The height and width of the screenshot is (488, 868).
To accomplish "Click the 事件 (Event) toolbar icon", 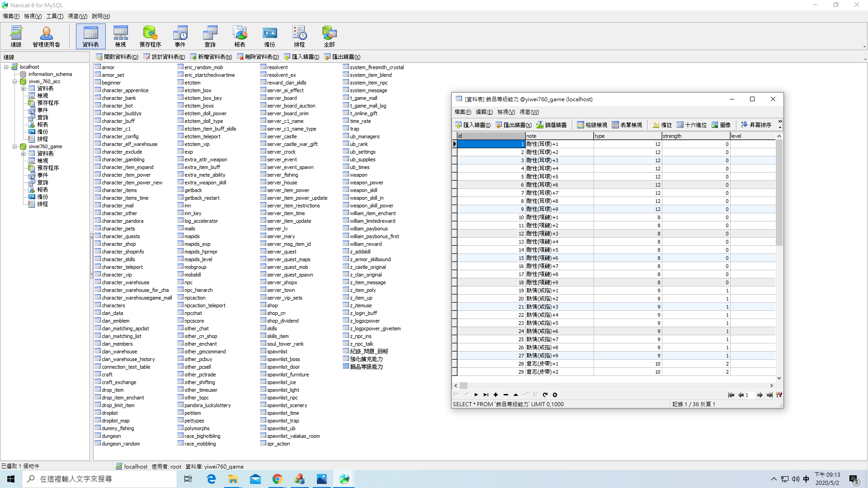I will click(x=180, y=37).
